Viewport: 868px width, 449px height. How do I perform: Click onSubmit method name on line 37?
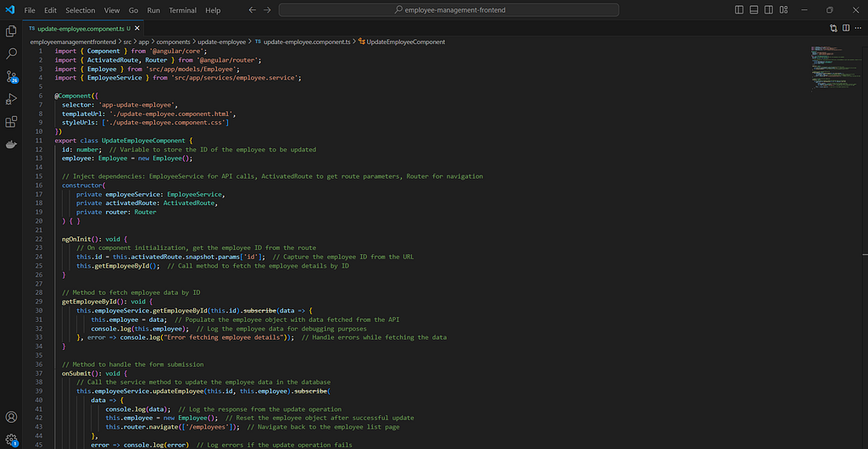click(x=76, y=374)
